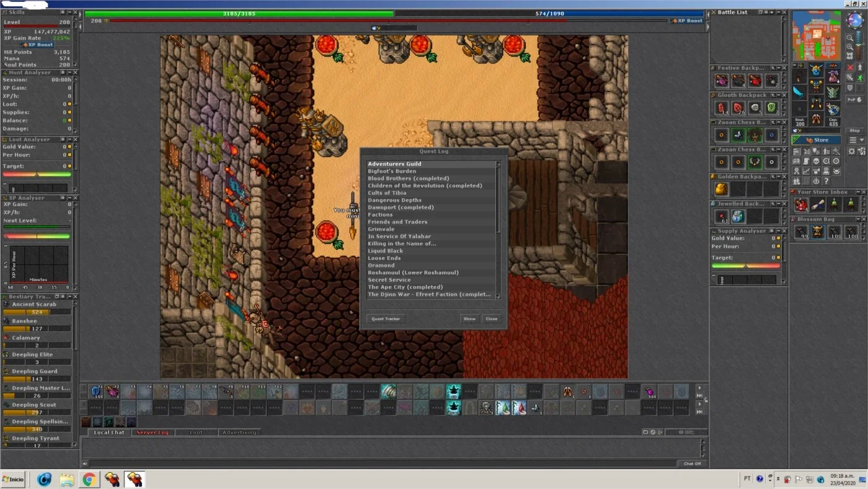Screen dimensions: 868x489
Task: Click minimap zoom out magnifier
Action: coord(850,38)
